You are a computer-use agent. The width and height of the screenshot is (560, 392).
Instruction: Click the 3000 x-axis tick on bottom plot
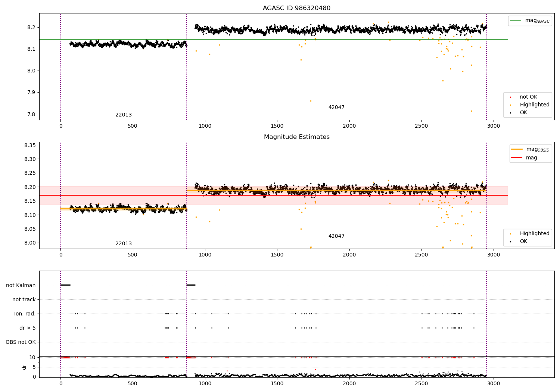point(494,383)
